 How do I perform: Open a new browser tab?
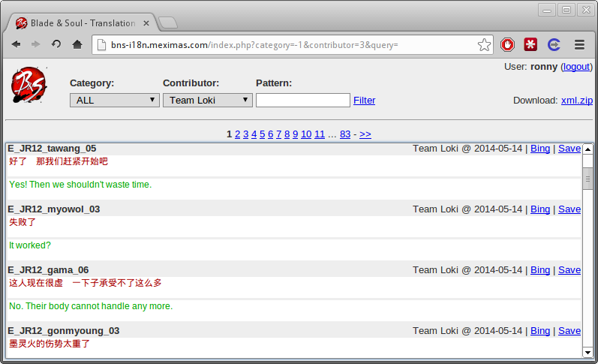pyautogui.click(x=168, y=23)
